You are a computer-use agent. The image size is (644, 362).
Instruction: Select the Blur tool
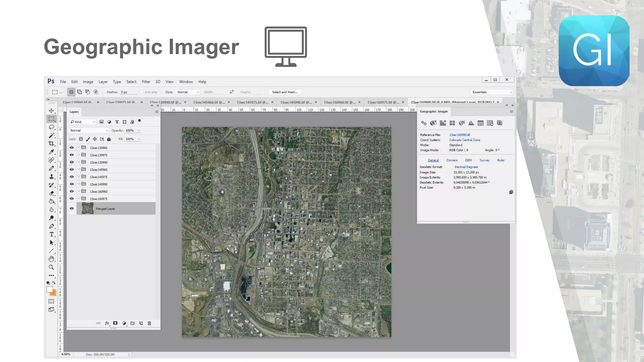tap(51, 210)
